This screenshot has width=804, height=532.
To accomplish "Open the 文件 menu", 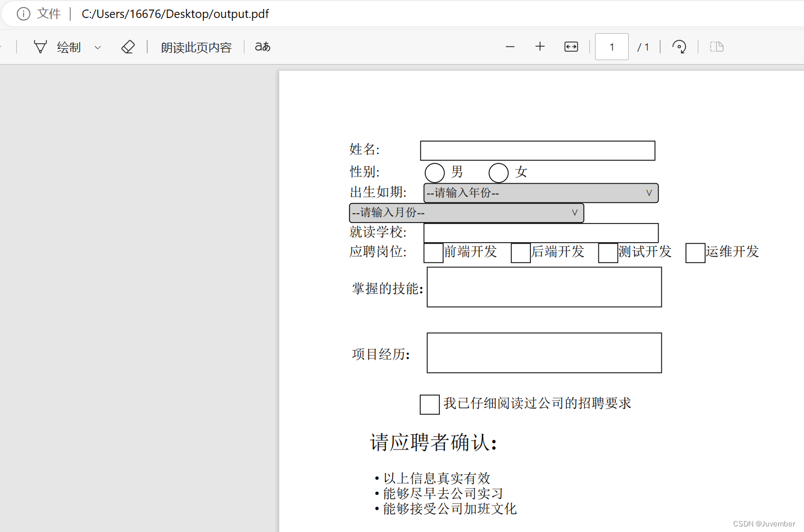I will coord(48,13).
